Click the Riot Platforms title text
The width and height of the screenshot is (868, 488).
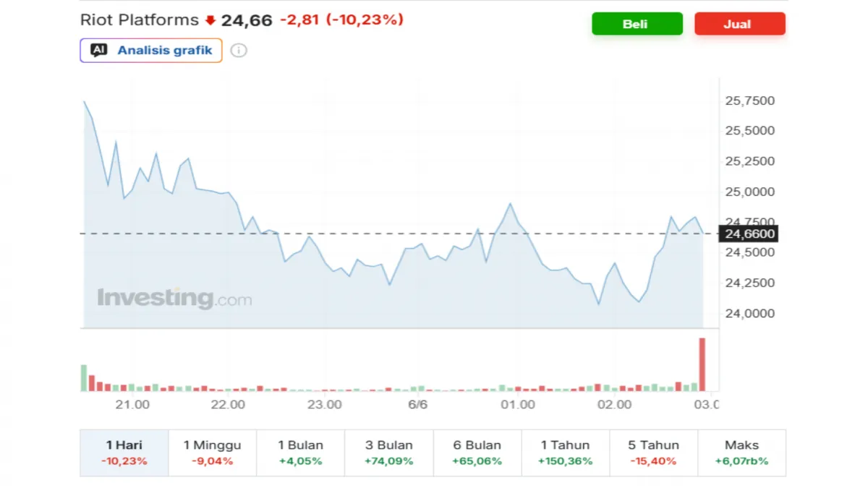(x=140, y=20)
